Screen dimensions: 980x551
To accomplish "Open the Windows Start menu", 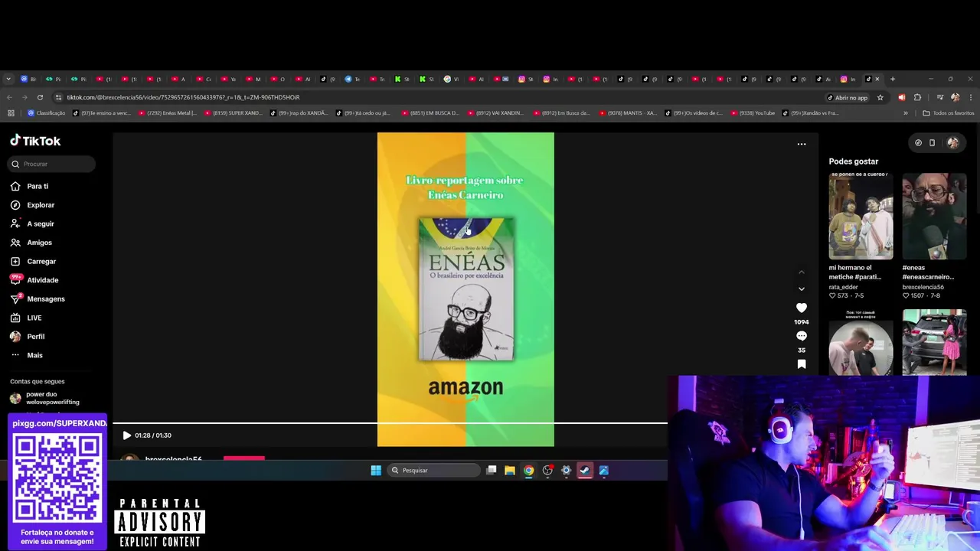I will 376,471.
